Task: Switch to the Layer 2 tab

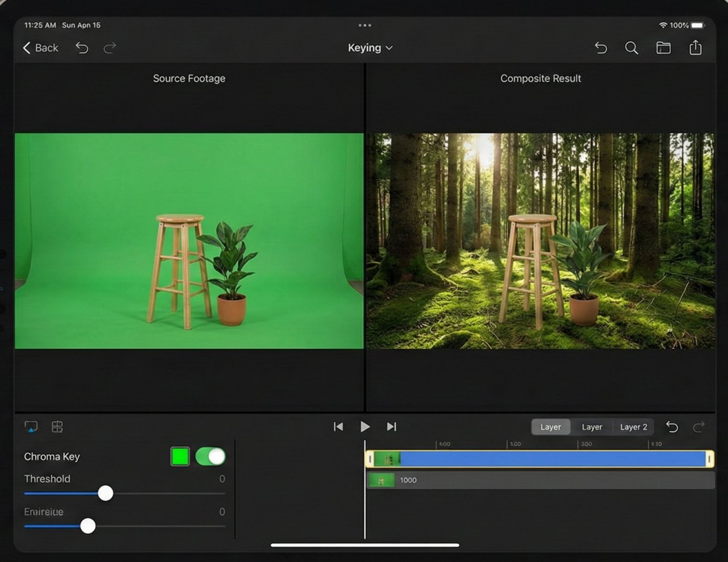Action: (633, 427)
